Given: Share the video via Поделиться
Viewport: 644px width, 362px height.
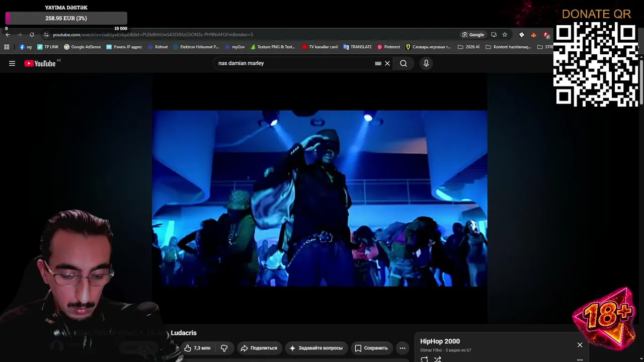Looking at the screenshot, I should point(259,348).
